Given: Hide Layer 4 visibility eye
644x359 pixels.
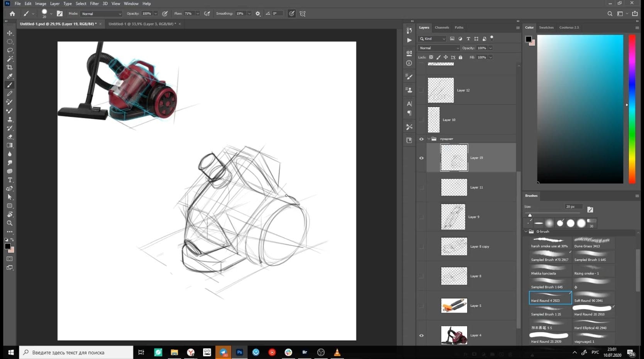Looking at the screenshot, I should 421,335.
